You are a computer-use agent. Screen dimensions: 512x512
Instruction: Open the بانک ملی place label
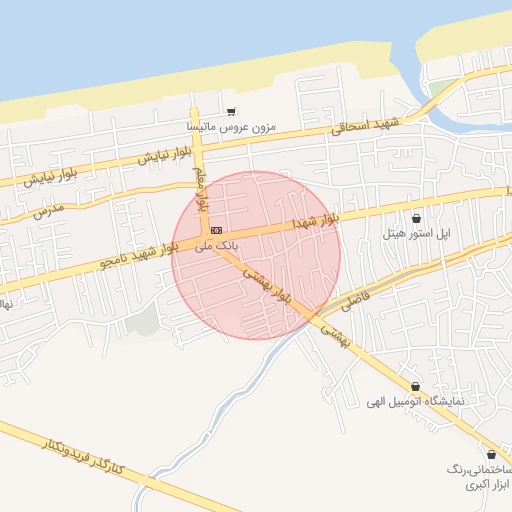point(216,246)
